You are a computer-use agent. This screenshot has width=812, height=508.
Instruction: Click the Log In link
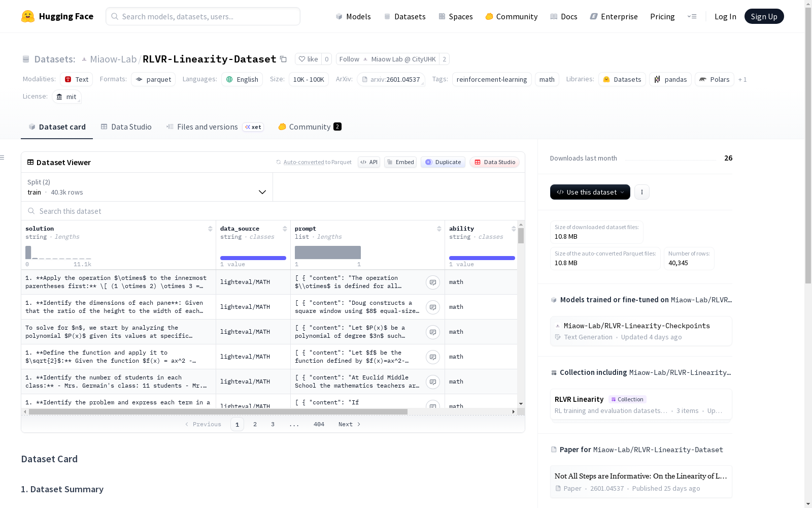tap(725, 16)
